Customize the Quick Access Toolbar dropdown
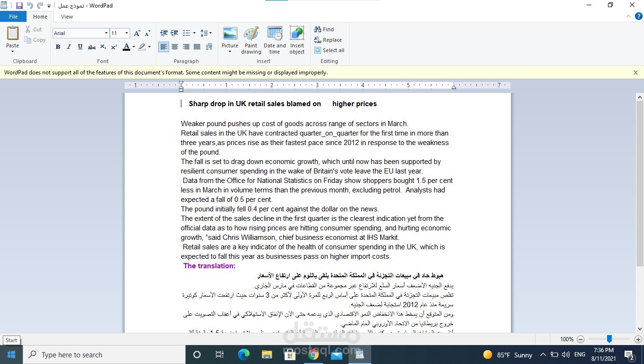Image resolution: width=644 pixels, height=364 pixels. coord(49,6)
